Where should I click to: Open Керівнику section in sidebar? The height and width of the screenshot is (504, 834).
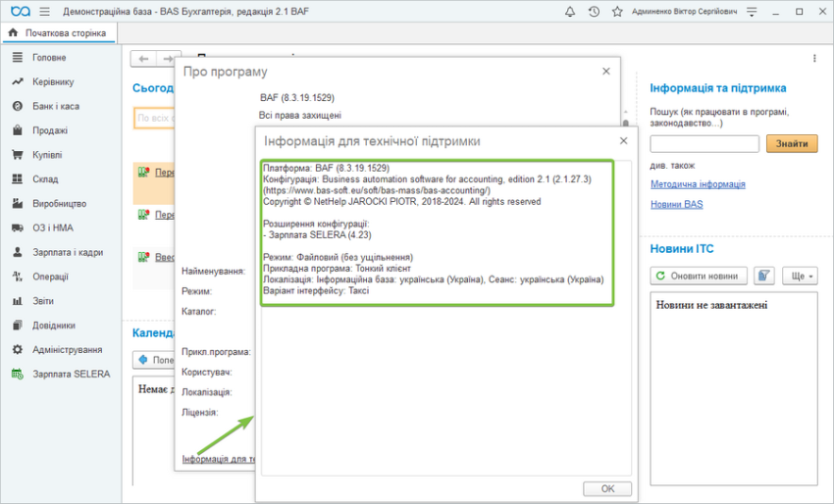pos(53,81)
